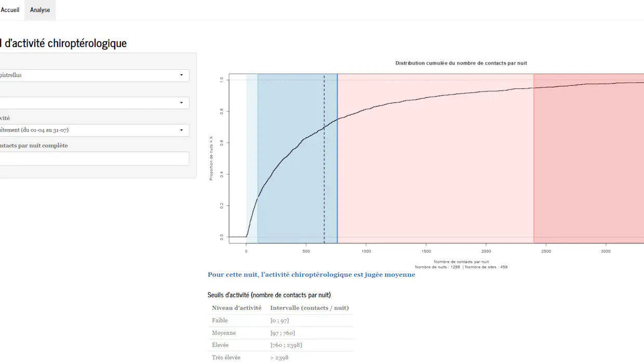The image size is (644, 363).
Task: Switch to the Analyse tab
Action: coord(40,10)
